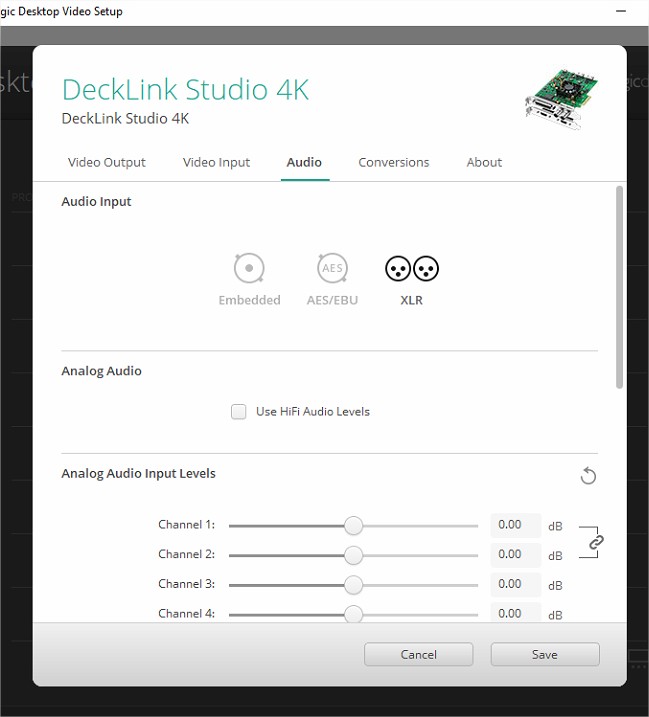Screen dimensions: 649x717
Task: Click the 'Analog Audio Input Levels' heading
Action: click(x=138, y=473)
